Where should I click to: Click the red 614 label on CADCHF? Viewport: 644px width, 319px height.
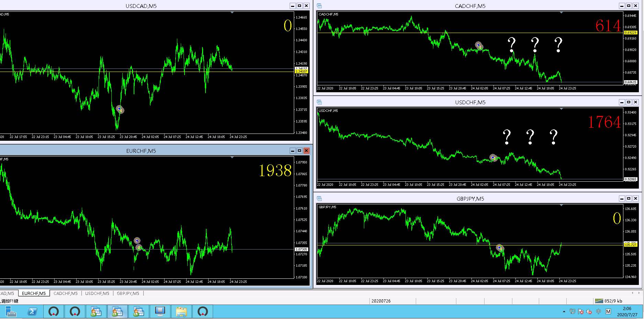pyautogui.click(x=608, y=26)
